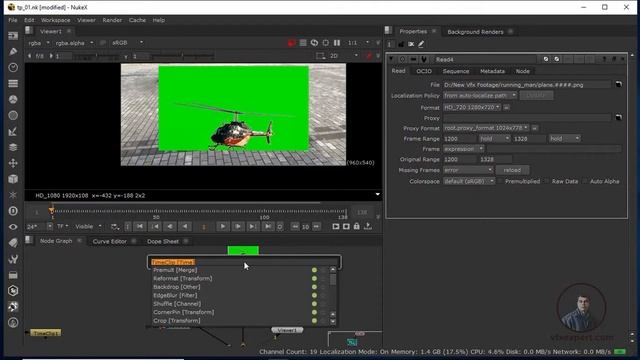Open the Colorspace default (sRGB) dropdown
This screenshot has width=640, height=360.
tap(469, 181)
